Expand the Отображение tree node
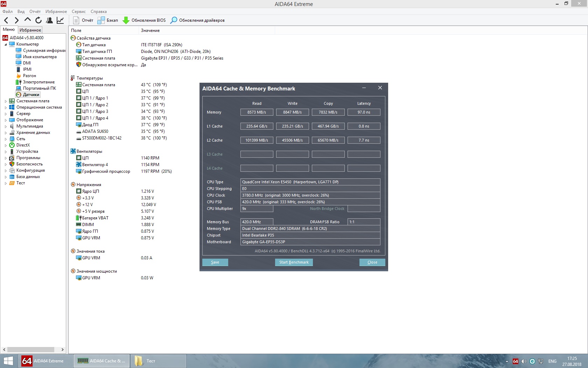This screenshot has height=368, width=588. (x=6, y=120)
